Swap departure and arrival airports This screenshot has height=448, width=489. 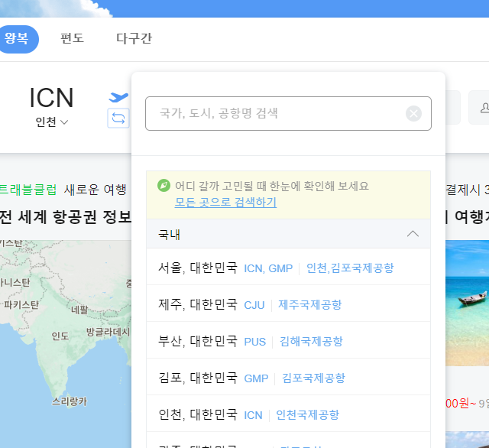(118, 118)
